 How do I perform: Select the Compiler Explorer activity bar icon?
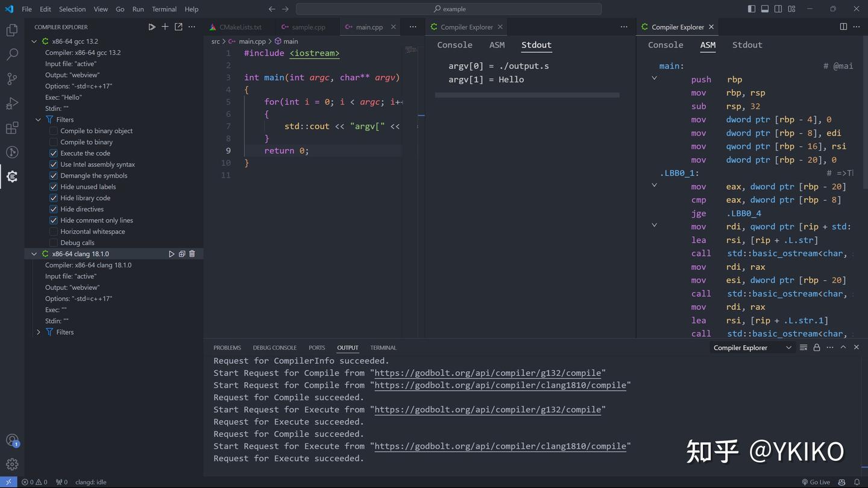(12, 177)
